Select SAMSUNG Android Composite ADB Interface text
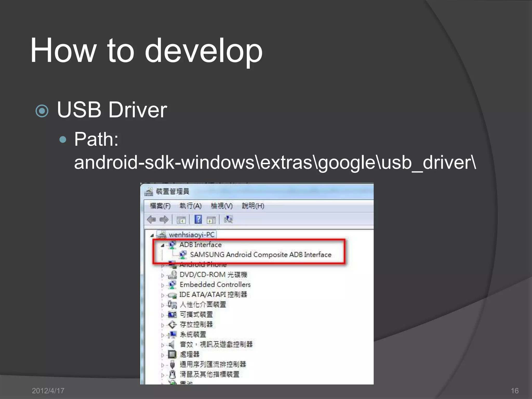532x399 pixels. point(261,255)
